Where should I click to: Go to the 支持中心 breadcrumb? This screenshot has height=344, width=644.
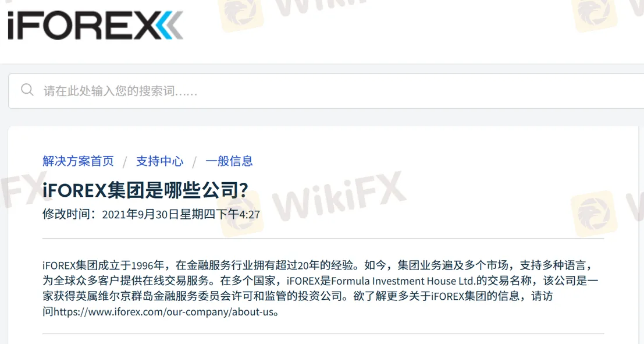(160, 161)
